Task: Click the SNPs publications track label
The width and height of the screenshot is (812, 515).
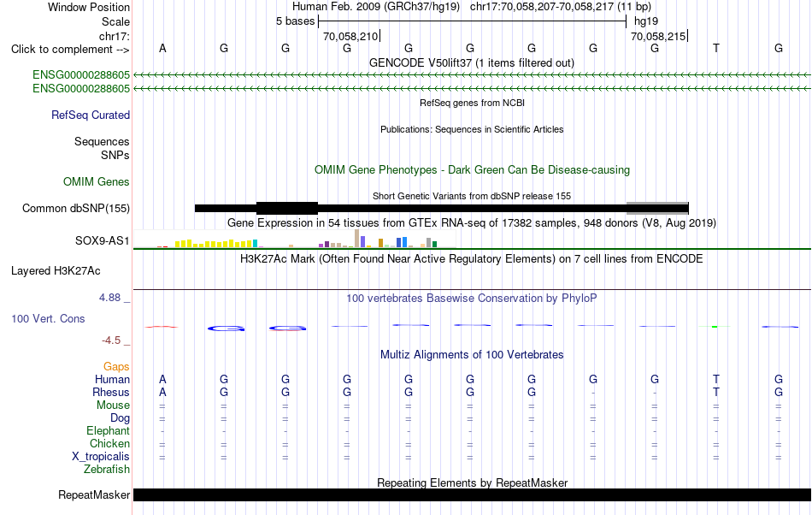Action: [115, 155]
